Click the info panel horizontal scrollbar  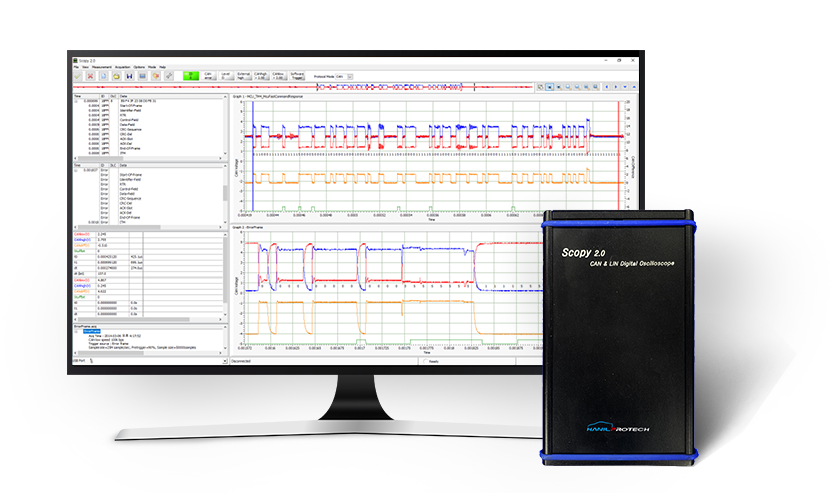click(148, 353)
